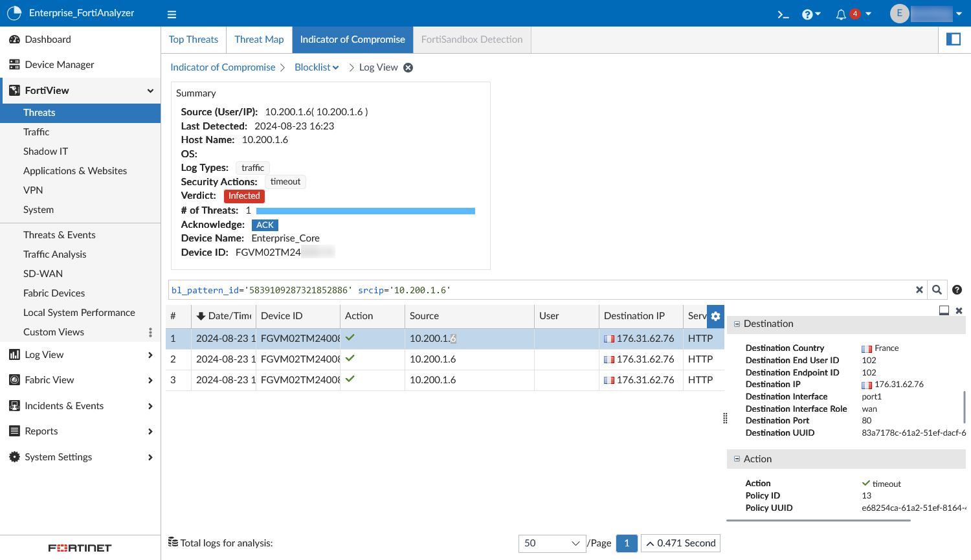
Task: Open the notifications bell
Action: click(841, 14)
